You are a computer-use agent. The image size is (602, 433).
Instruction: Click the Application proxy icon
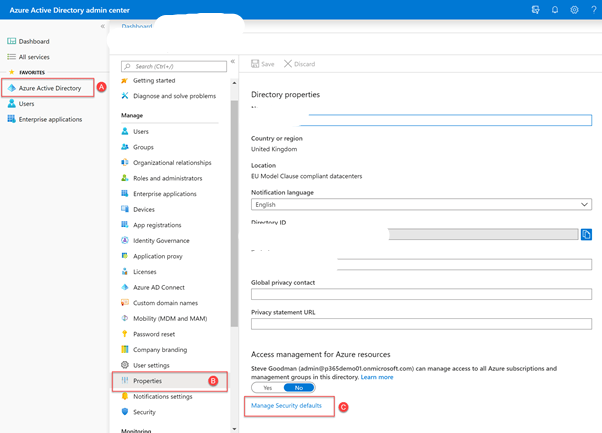coord(125,256)
